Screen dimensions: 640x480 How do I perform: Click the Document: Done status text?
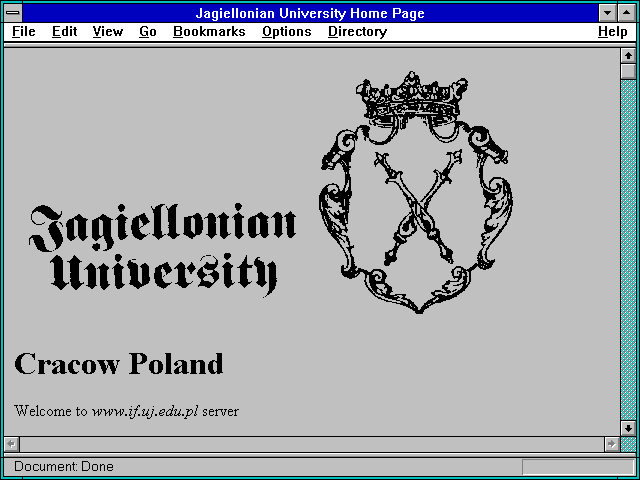[64, 466]
